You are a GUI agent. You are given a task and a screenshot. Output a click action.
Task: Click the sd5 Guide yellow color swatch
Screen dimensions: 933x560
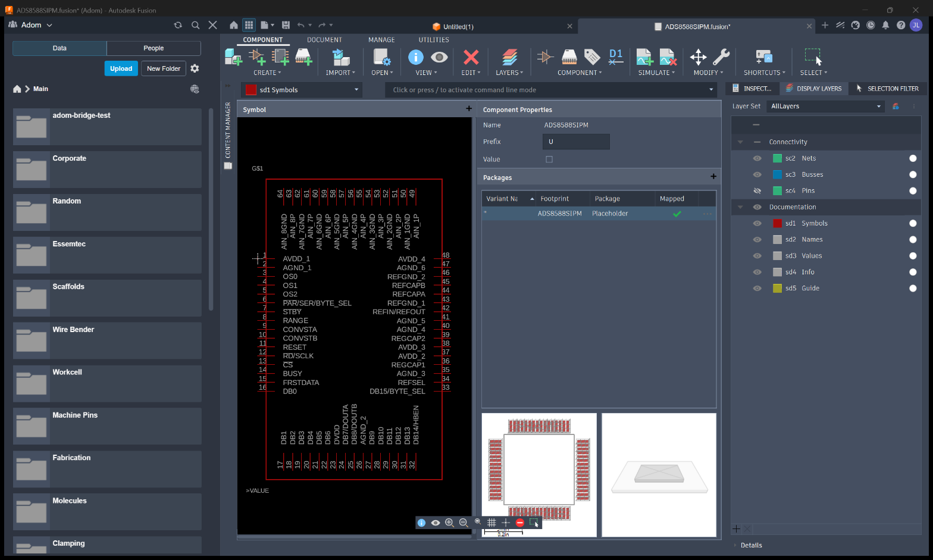click(x=777, y=288)
